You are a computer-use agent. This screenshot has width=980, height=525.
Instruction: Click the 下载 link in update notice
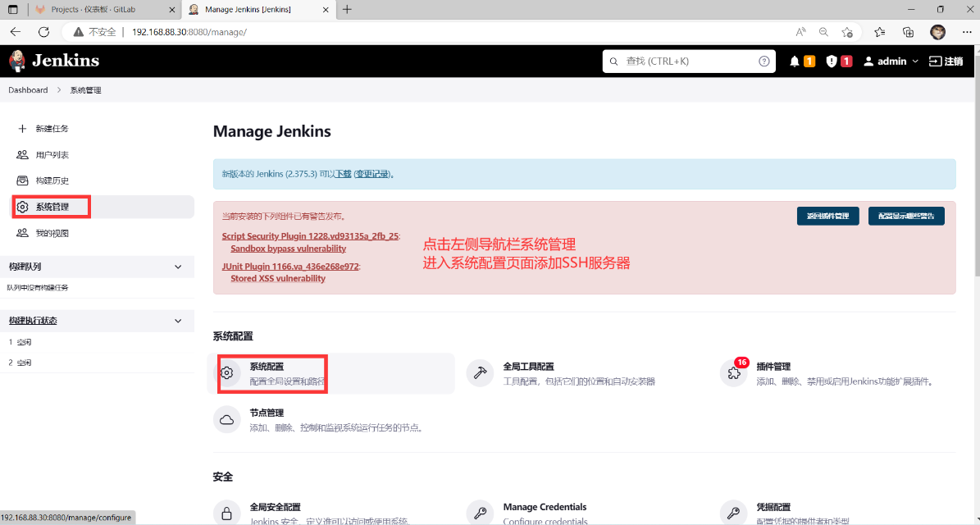coord(343,175)
